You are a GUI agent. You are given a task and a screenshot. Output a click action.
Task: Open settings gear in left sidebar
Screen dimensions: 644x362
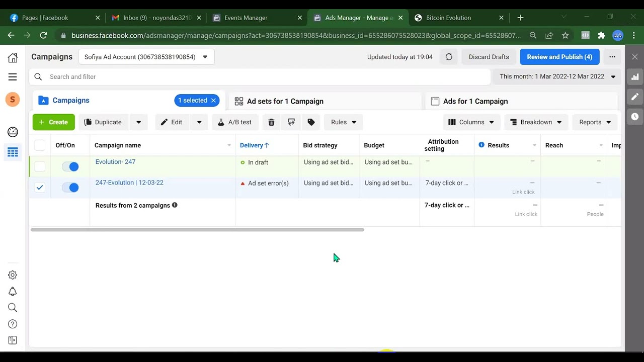(x=13, y=275)
